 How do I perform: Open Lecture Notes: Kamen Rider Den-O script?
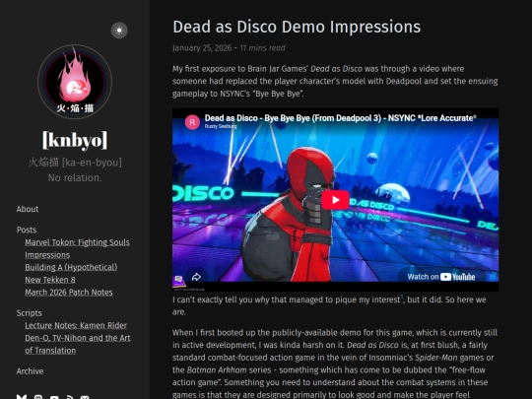point(78,338)
